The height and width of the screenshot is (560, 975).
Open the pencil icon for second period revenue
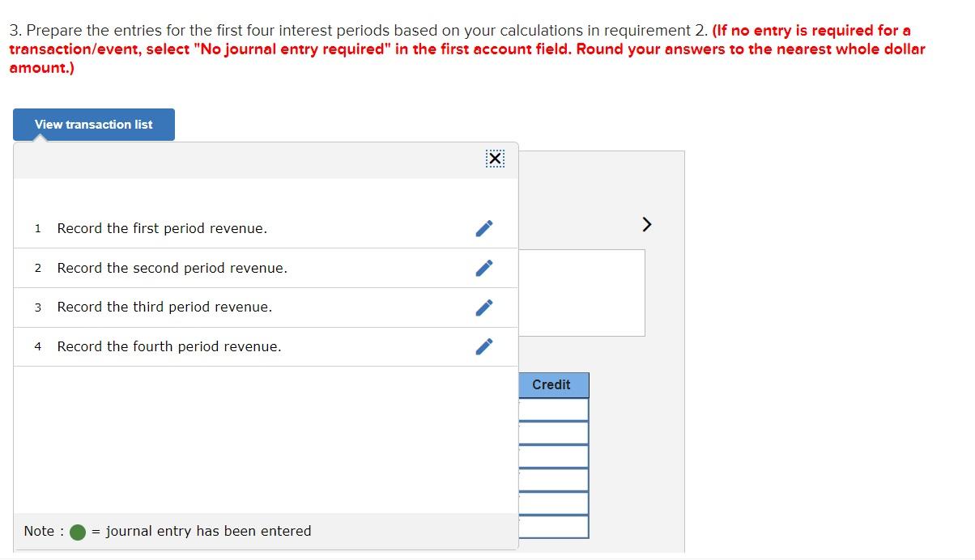[x=483, y=268]
